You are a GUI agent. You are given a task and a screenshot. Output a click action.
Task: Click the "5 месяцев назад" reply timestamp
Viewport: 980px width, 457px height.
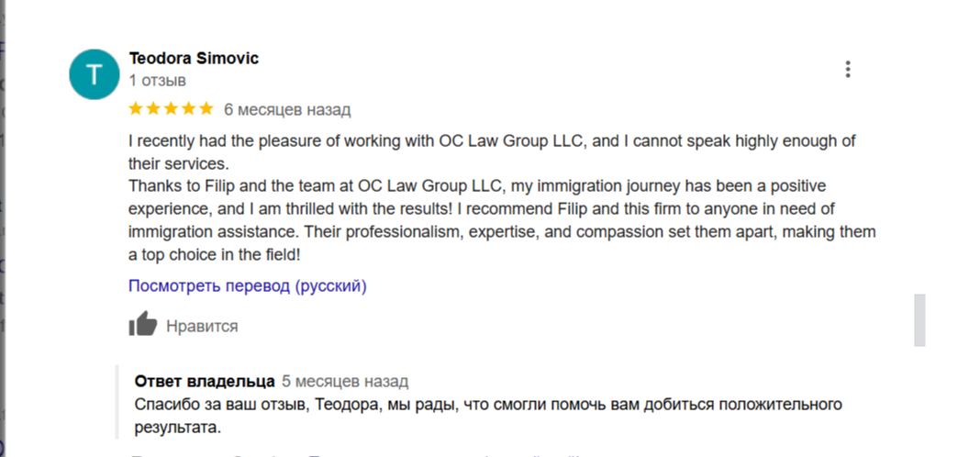pos(345,381)
